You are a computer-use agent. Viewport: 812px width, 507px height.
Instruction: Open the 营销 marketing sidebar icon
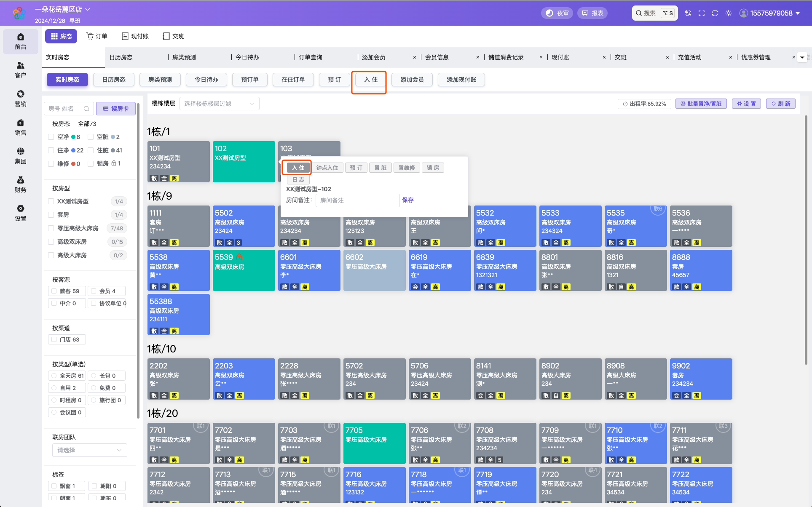coord(21,99)
